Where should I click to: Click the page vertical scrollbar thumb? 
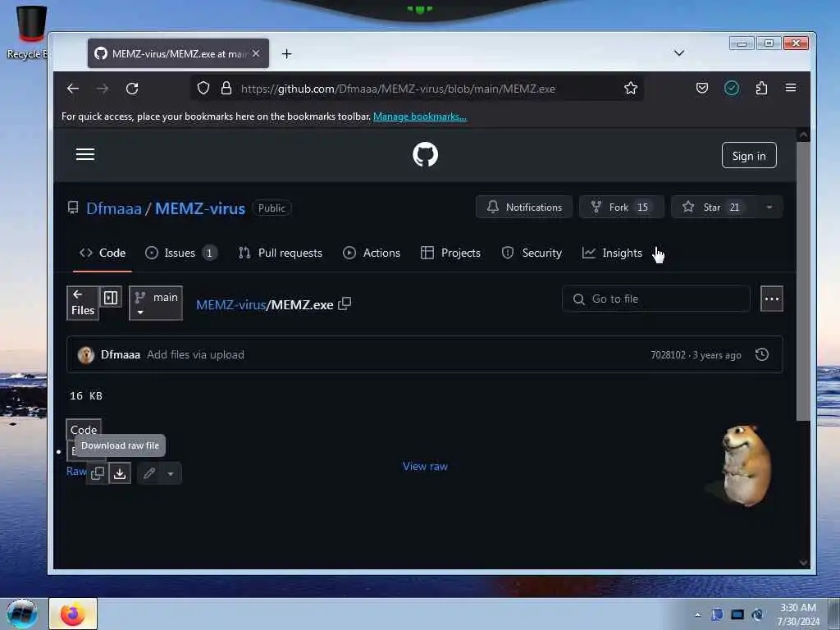(x=802, y=281)
